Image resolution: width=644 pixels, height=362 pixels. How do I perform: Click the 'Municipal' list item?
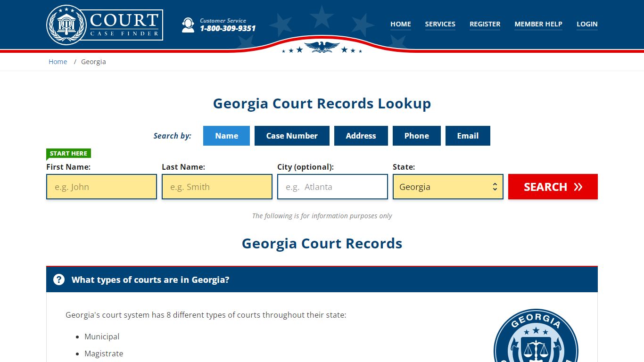click(x=102, y=337)
